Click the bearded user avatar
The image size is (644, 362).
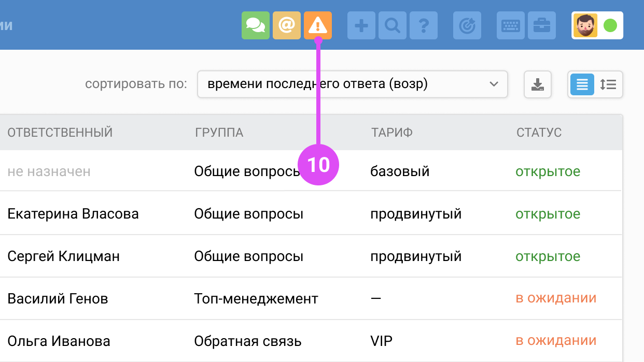[x=585, y=25]
